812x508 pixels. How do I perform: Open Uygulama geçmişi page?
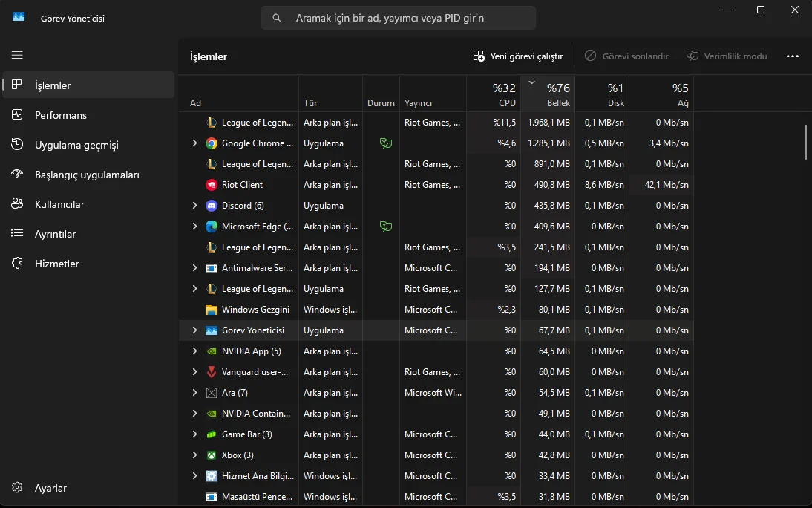point(88,145)
